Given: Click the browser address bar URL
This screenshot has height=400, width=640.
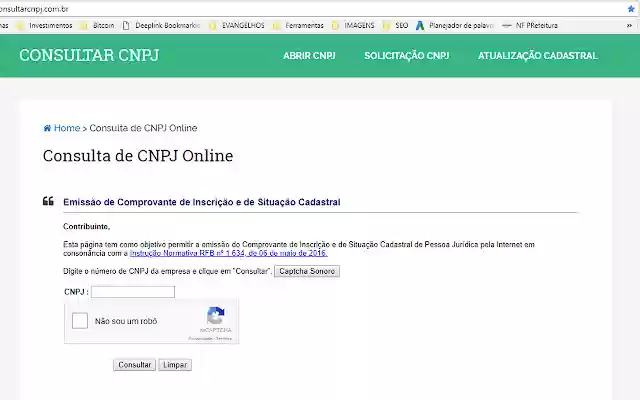Looking at the screenshot, I should tap(34, 9).
